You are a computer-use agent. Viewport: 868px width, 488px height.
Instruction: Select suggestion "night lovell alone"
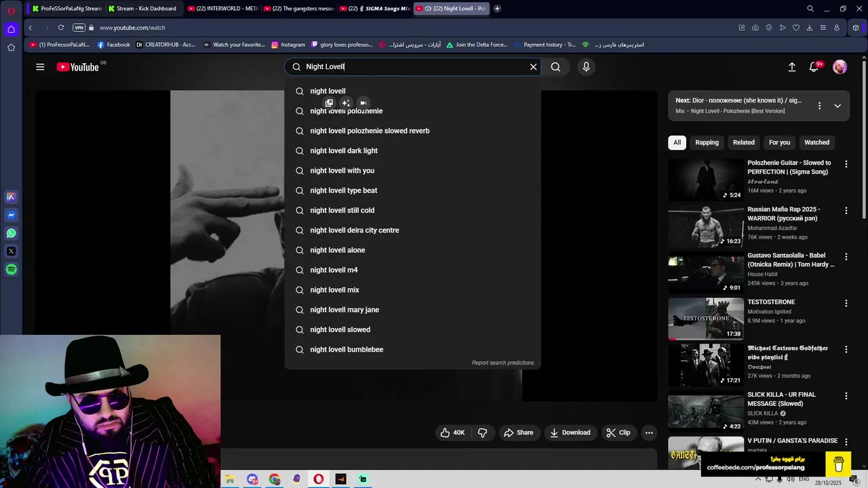413,250
